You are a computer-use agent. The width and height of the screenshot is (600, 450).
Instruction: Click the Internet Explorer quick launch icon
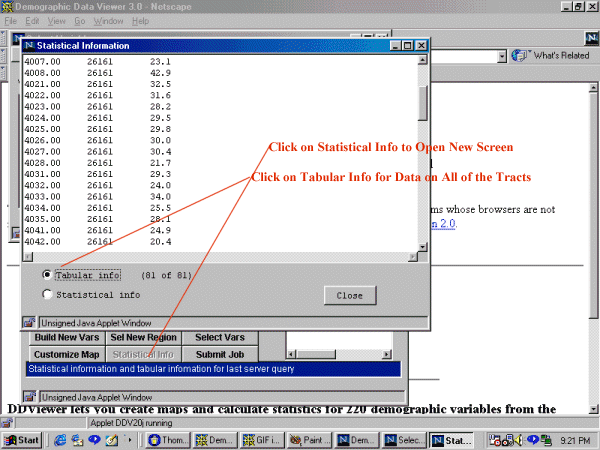[60, 440]
